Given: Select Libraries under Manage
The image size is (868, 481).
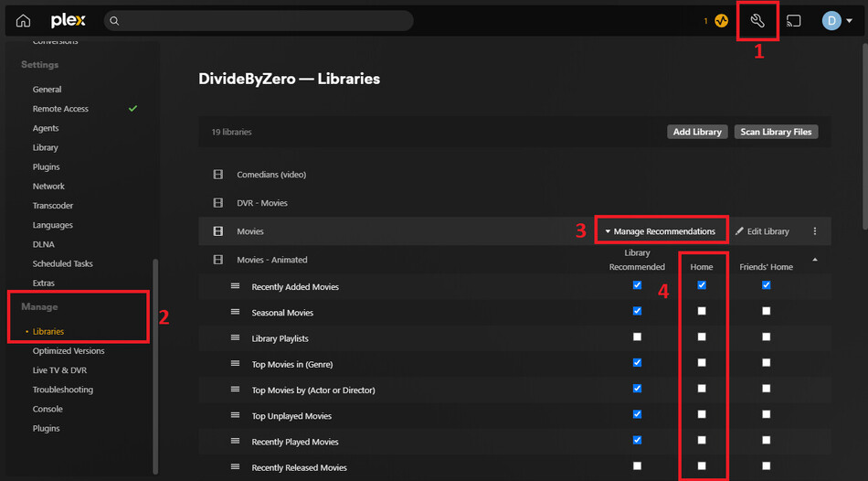Looking at the screenshot, I should pyautogui.click(x=48, y=331).
